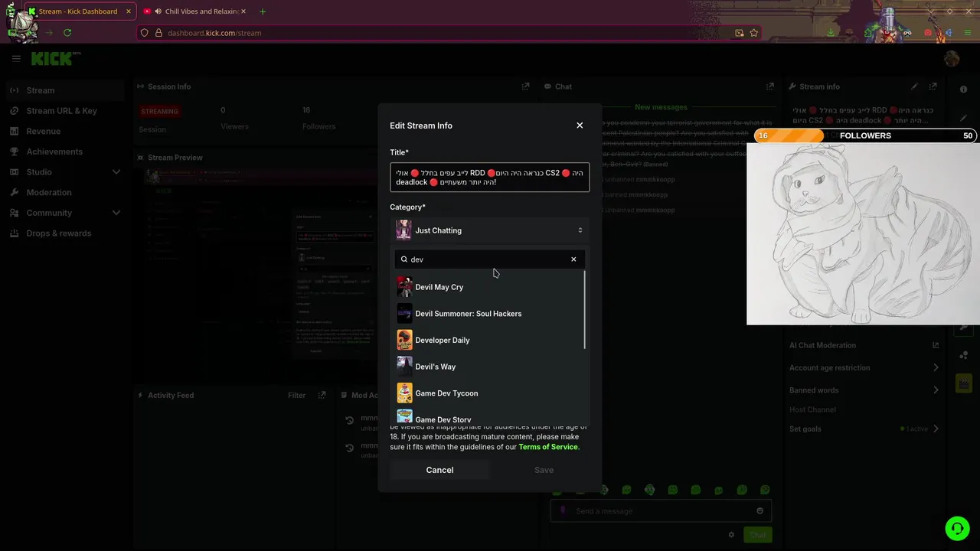Open picture-in-picture icon in address bar
This screenshot has height=551, width=980.
[x=739, y=33]
